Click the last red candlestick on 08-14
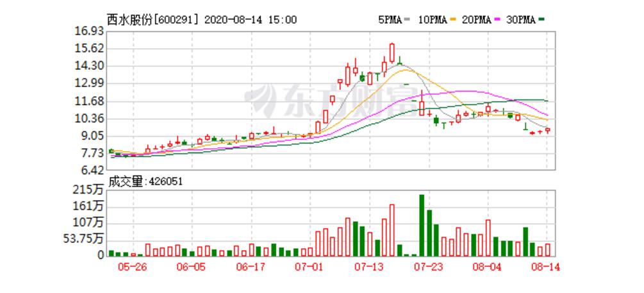Screen dimensions: 644x293 (547, 130)
